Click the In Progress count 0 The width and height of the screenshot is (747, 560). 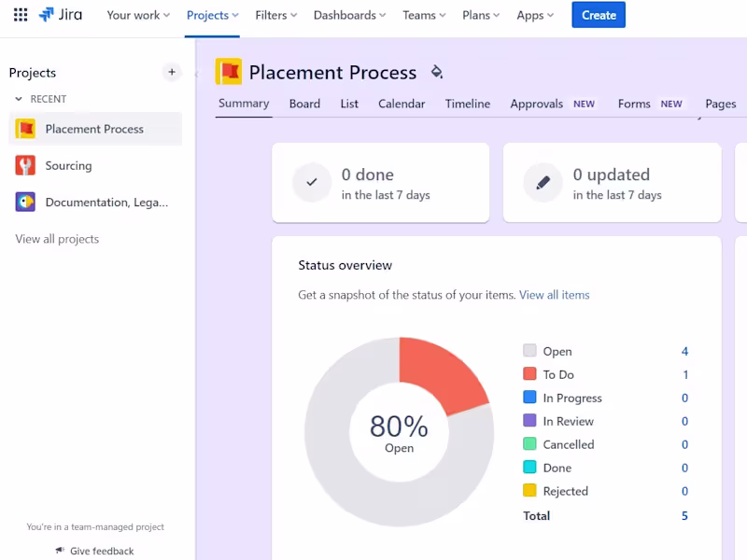tap(684, 399)
